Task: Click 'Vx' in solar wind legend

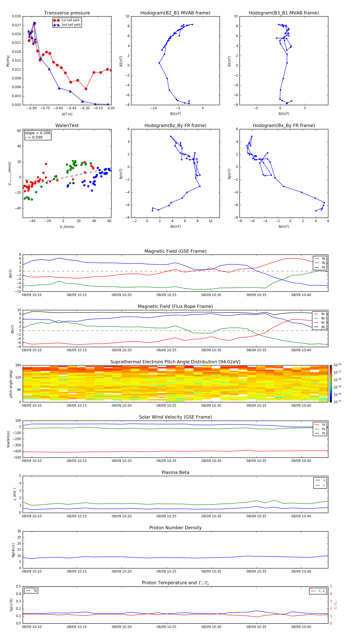Action: pyautogui.click(x=324, y=424)
